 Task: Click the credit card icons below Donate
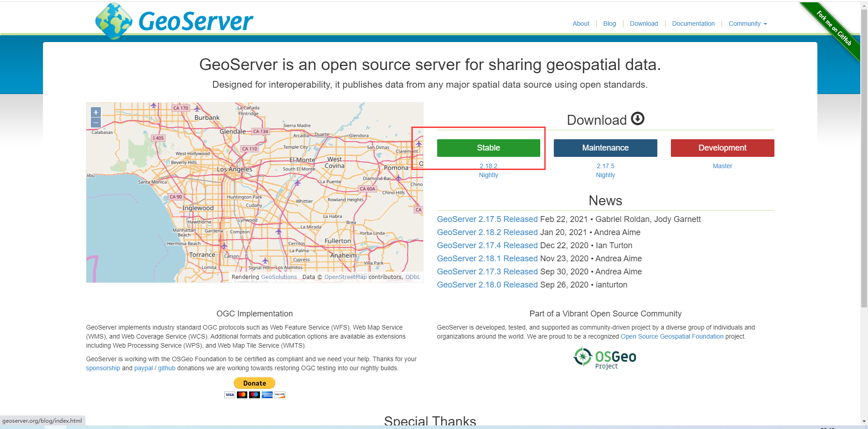pos(255,395)
